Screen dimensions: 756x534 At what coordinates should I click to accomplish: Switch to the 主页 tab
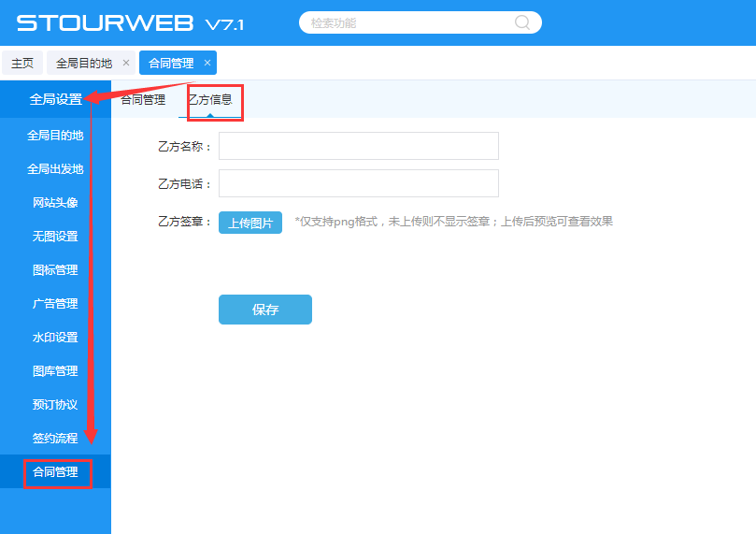pos(22,63)
